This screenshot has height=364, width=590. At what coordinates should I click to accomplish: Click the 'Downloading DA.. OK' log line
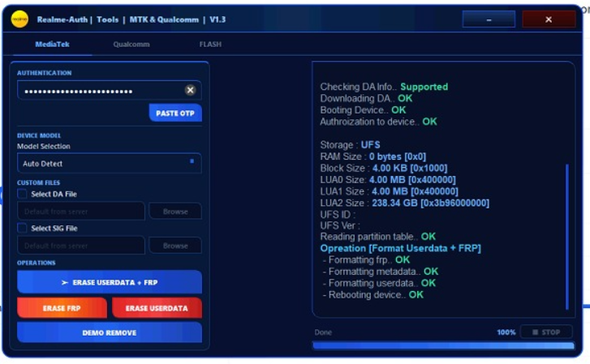(x=366, y=99)
